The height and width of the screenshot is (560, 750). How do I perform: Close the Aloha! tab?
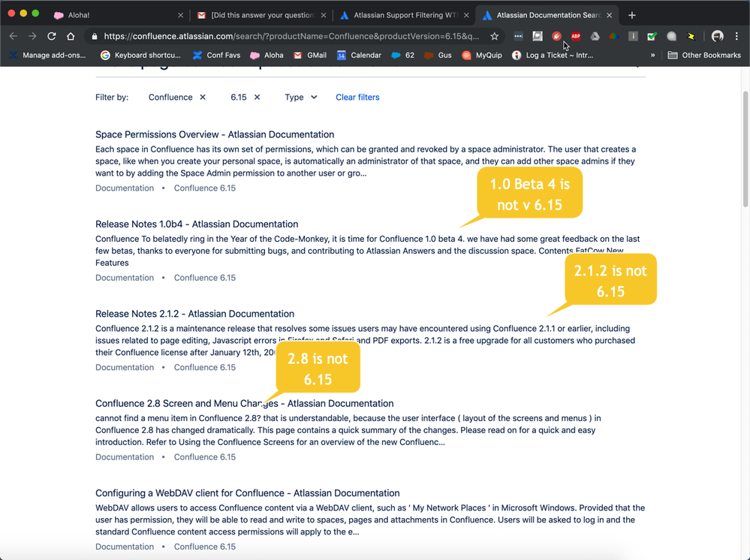tap(180, 15)
